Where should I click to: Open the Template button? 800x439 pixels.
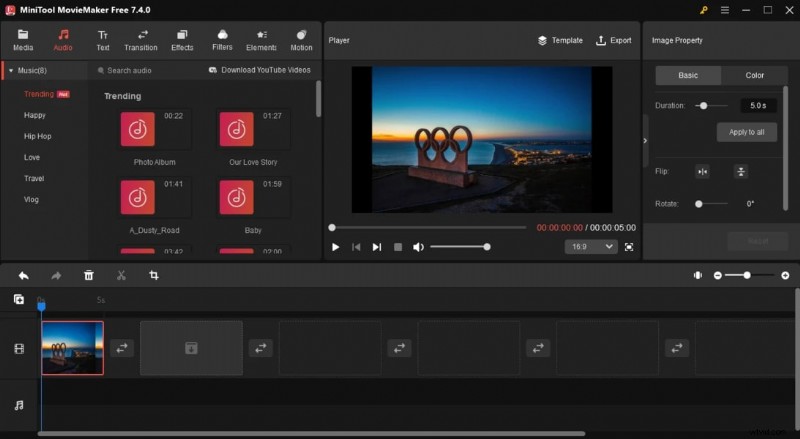coord(560,40)
